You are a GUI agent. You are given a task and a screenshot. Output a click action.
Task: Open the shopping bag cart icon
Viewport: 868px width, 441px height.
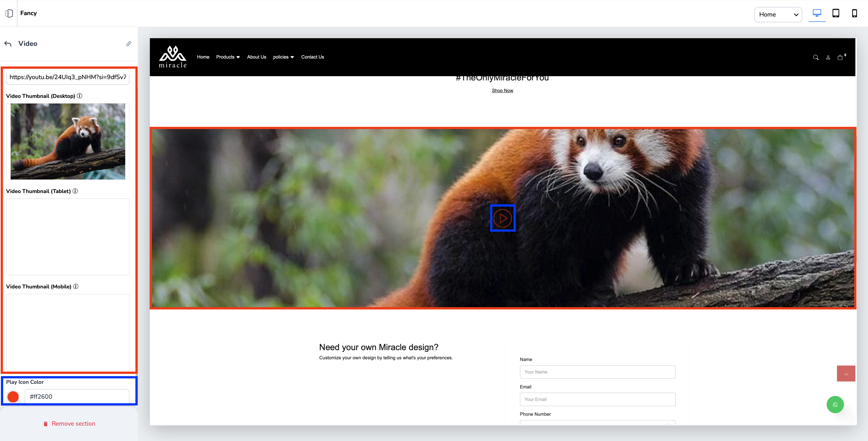coord(840,57)
